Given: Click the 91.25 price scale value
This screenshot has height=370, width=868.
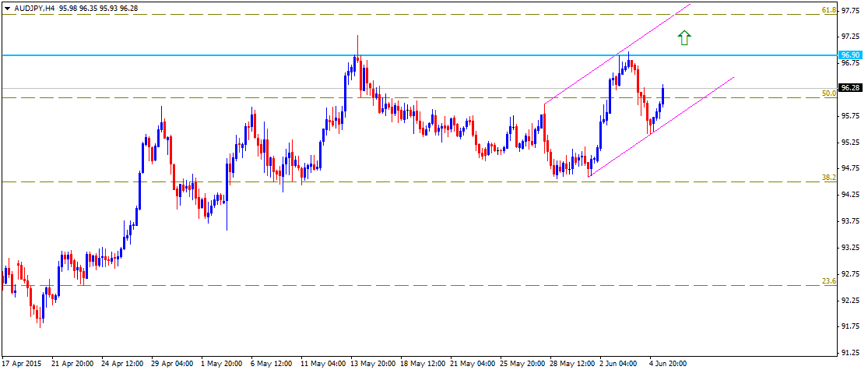Looking at the screenshot, I should [x=850, y=352].
